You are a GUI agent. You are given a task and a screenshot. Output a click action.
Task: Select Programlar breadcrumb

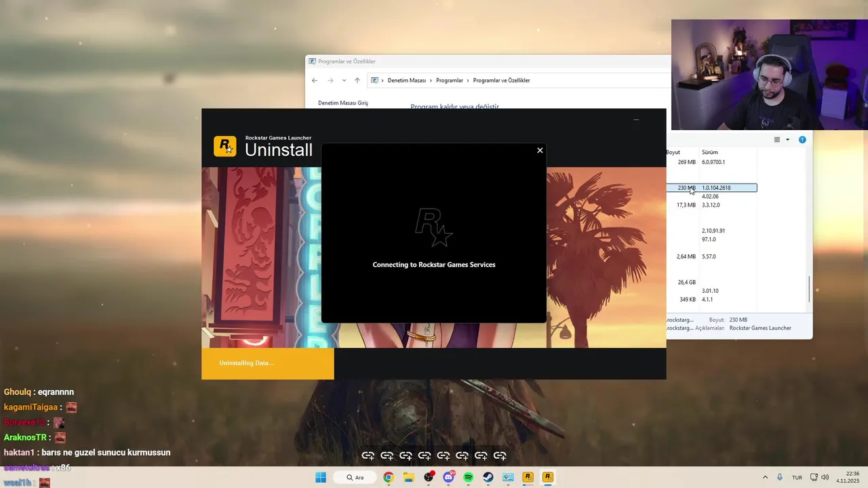pyautogui.click(x=450, y=80)
